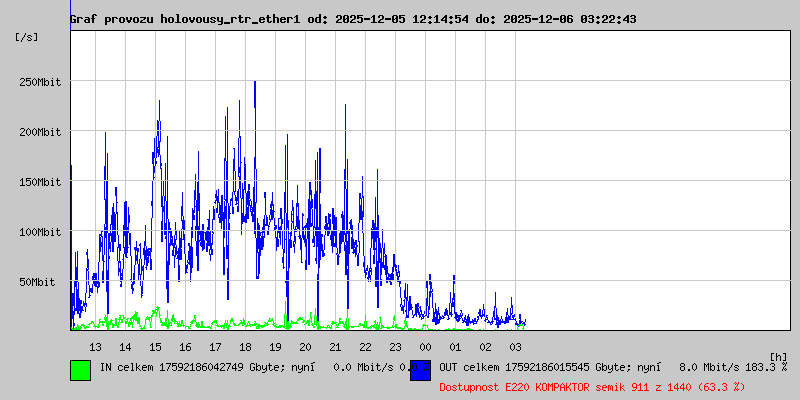Select the 250Mbit y-axis label
This screenshot has height=400, width=800.
coord(40,82)
